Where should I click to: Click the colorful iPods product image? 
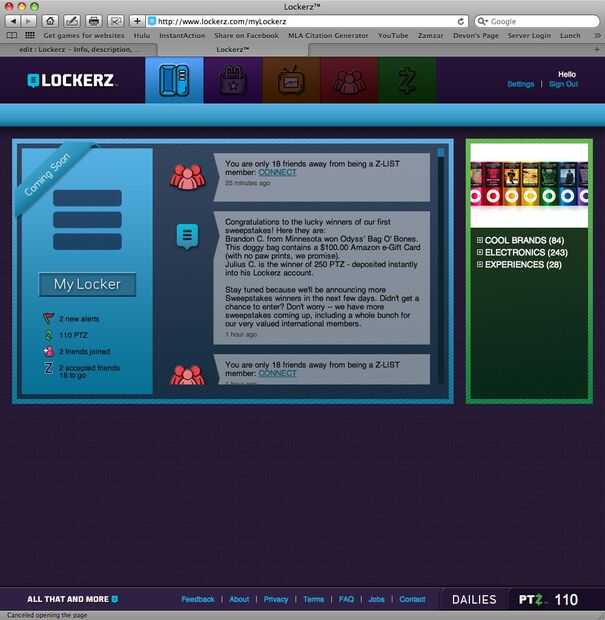(x=529, y=185)
